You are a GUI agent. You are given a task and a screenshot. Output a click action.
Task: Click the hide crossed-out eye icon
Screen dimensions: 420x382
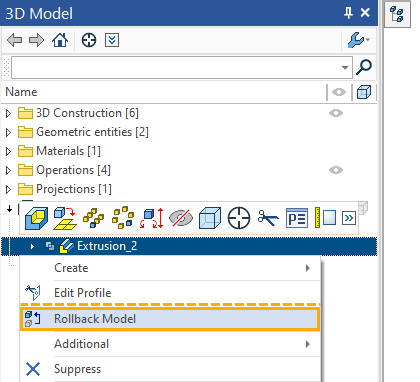pyautogui.click(x=181, y=218)
